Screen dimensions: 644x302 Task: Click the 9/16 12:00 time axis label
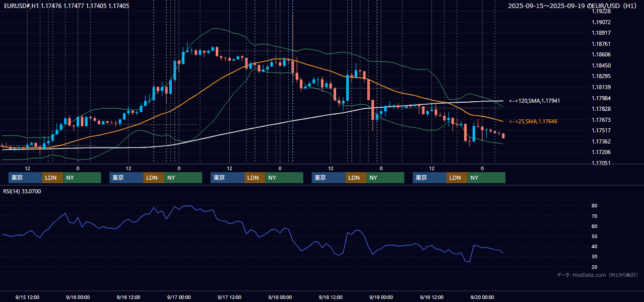(128, 297)
